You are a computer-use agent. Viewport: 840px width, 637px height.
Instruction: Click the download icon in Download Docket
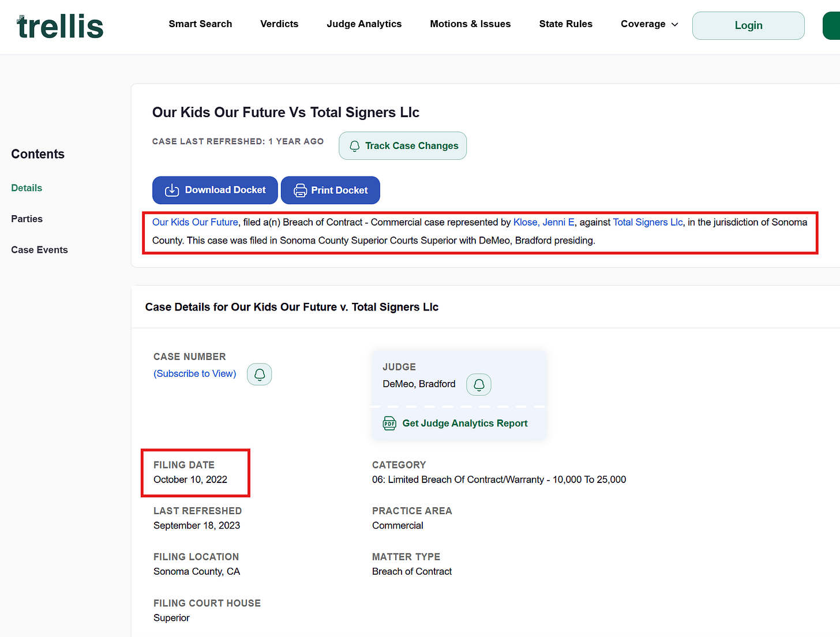coord(172,190)
